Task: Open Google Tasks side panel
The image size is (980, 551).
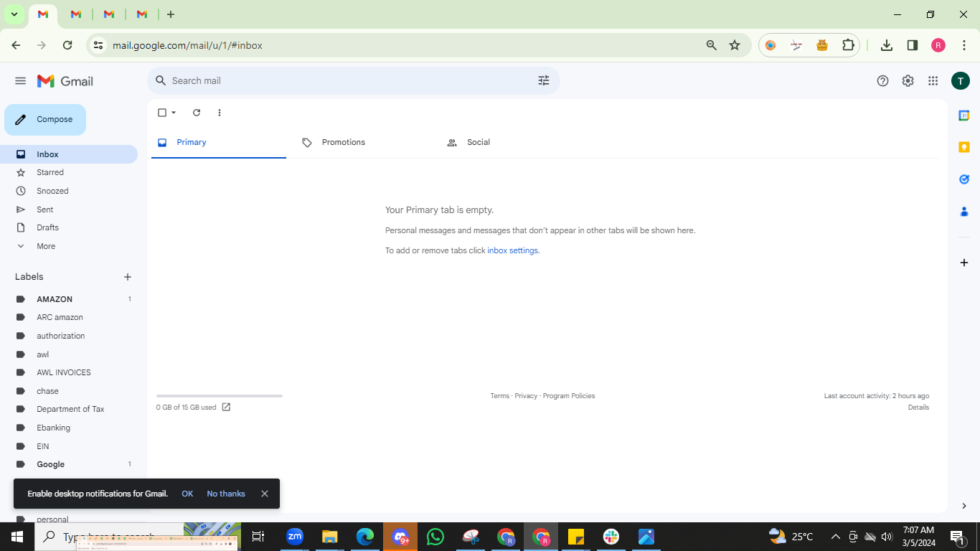Action: (x=964, y=179)
